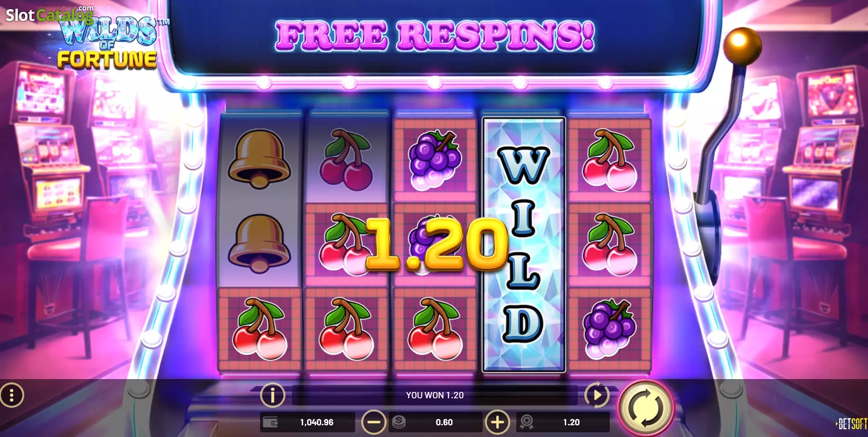
Task: Click the YOU WON 1.20 message bar
Action: click(435, 395)
